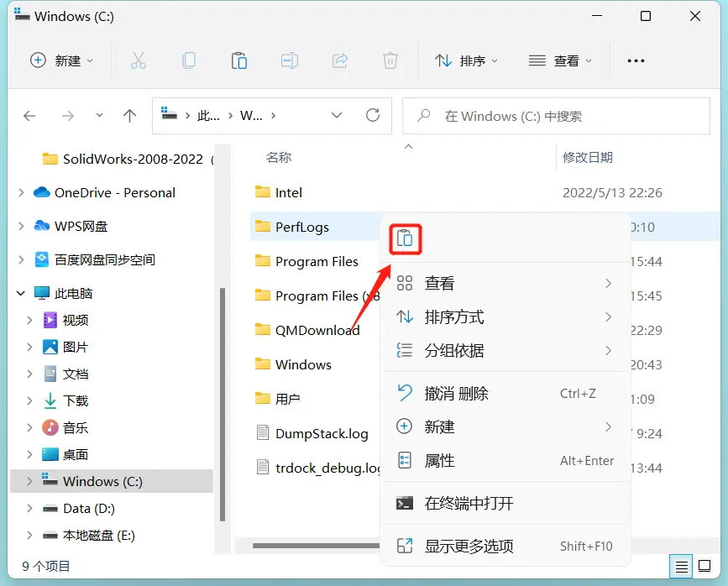Viewport: 728px width, 586px height.
Task: Open 查看 submenu in context menu
Action: tap(505, 283)
